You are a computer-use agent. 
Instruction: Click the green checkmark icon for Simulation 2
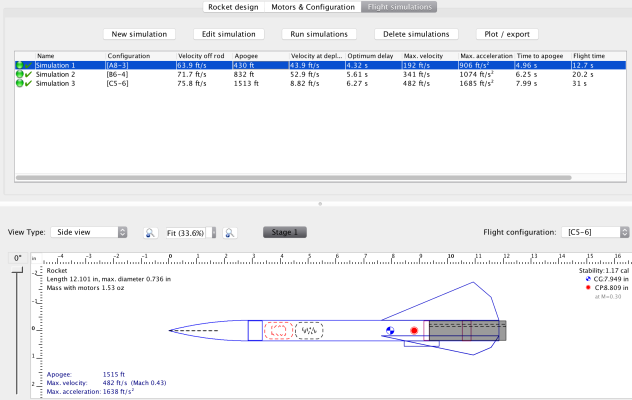[29, 75]
